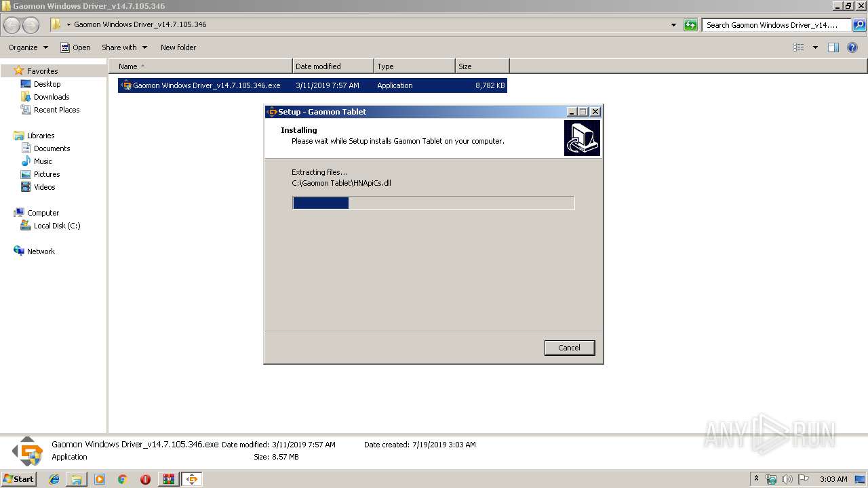Open Music library

43,161
